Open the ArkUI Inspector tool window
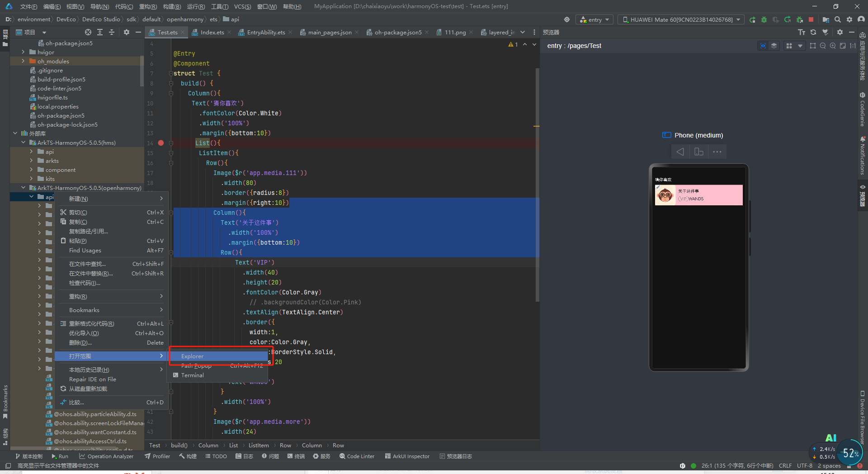Image resolution: width=868 pixels, height=474 pixels. 407,456
